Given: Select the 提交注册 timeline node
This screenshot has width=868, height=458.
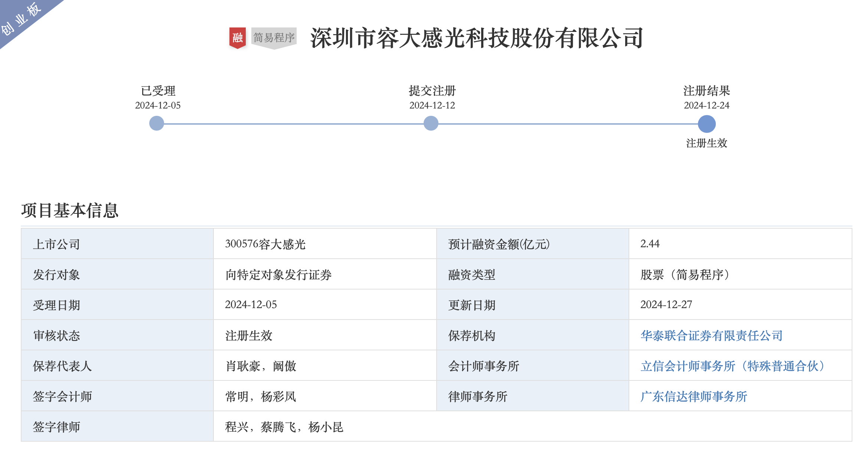Looking at the screenshot, I should coord(431,123).
